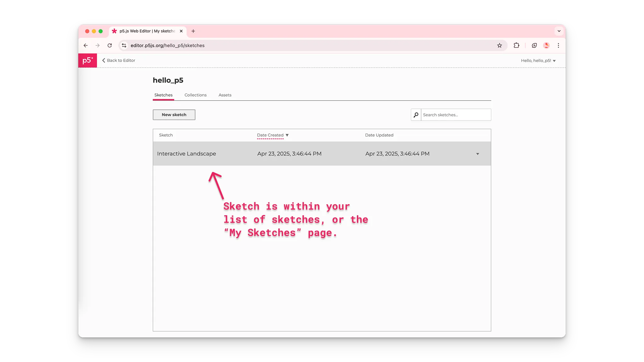The width and height of the screenshot is (644, 362).
Task: Click the p5 logo icon
Action: pyautogui.click(x=88, y=60)
